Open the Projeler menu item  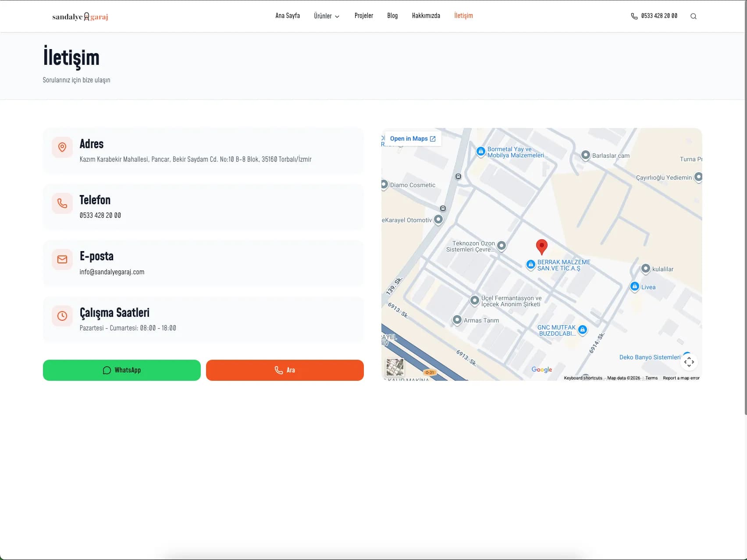363,16
